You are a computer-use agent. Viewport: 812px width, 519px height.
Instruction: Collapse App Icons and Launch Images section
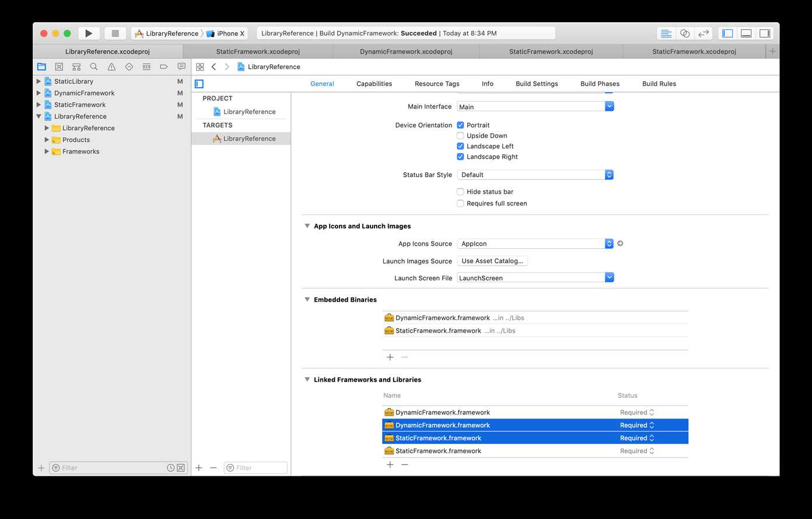pyautogui.click(x=307, y=226)
